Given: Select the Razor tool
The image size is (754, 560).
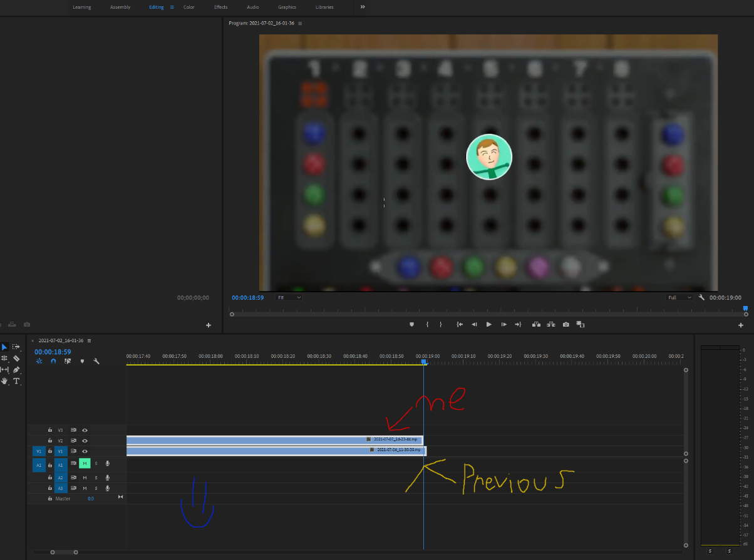Looking at the screenshot, I should (x=16, y=359).
